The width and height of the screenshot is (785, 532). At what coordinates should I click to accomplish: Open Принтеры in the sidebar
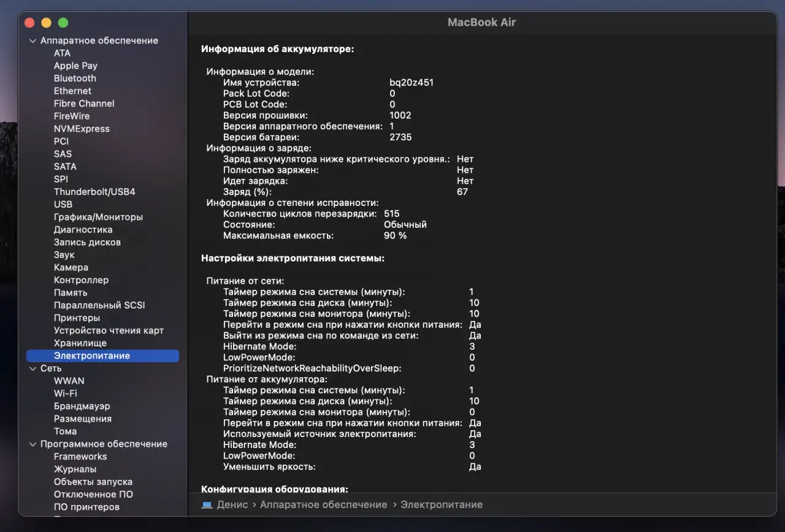pos(77,318)
